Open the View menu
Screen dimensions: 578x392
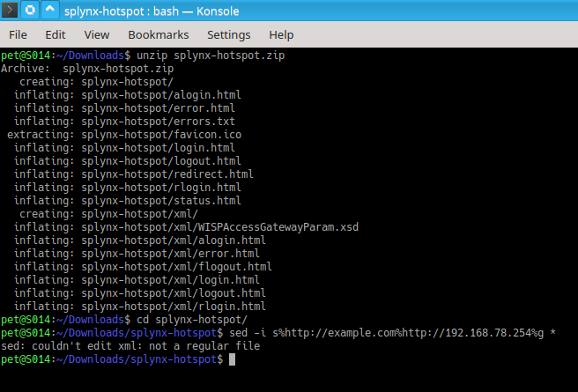97,35
